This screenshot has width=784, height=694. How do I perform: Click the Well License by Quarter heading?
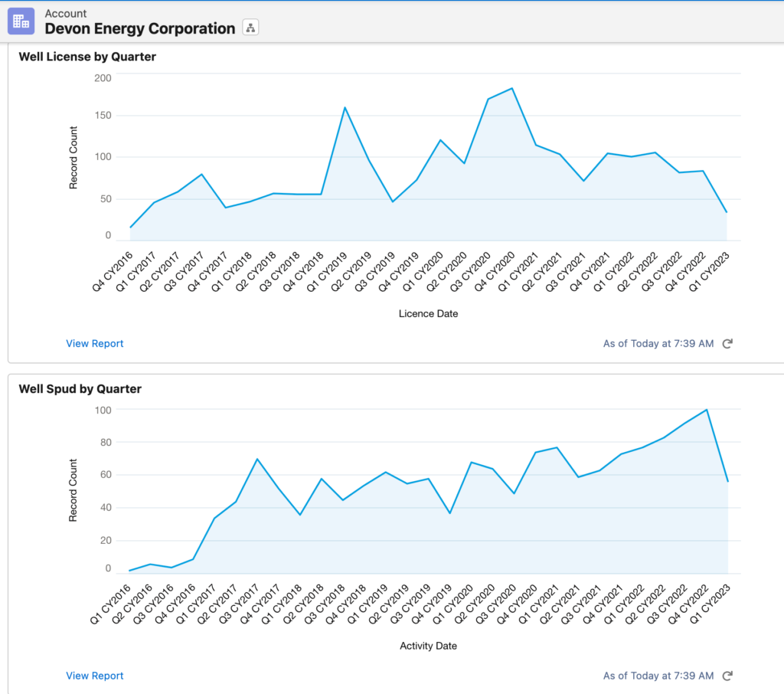[x=87, y=57]
